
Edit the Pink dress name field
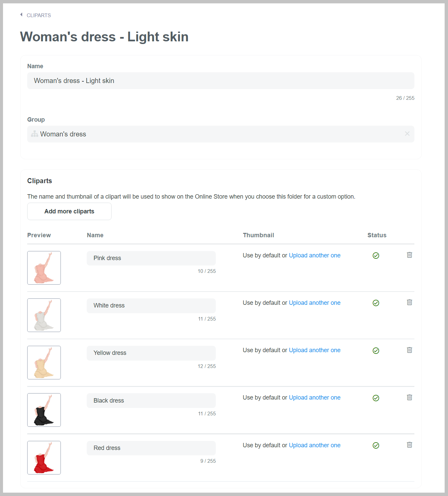tap(151, 258)
